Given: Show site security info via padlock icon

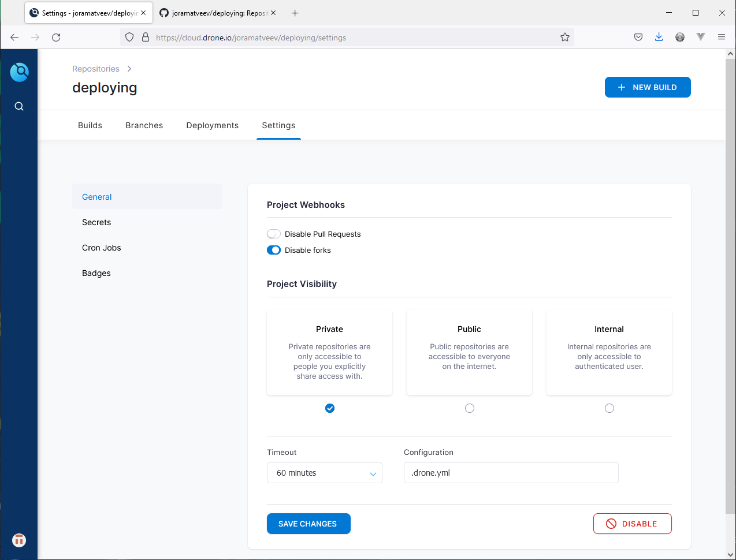Looking at the screenshot, I should coord(146,38).
